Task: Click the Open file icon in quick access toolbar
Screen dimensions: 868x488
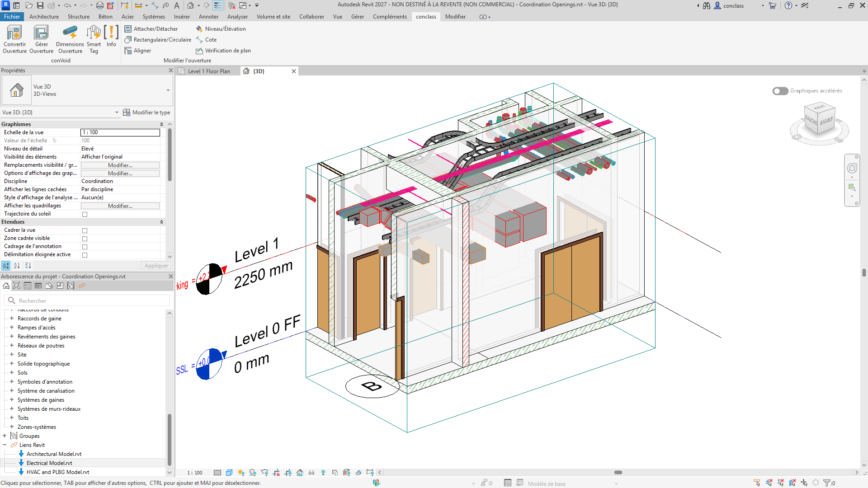Action: [x=29, y=5]
